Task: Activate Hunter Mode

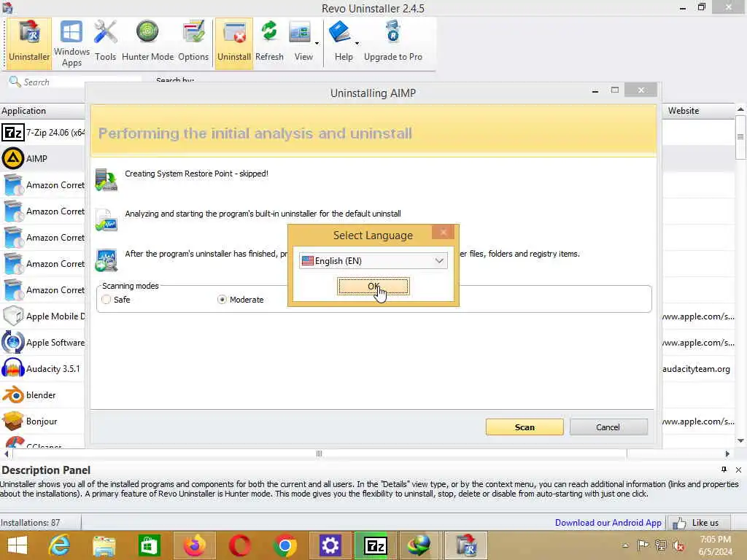Action: [147, 43]
